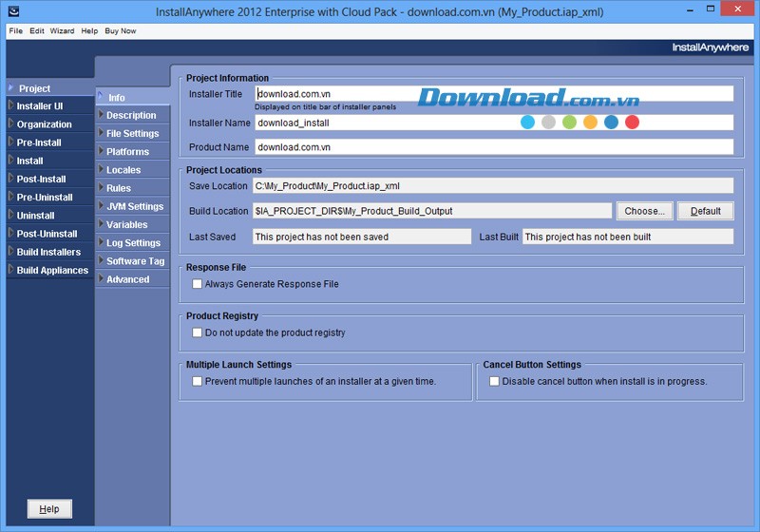Click the Choose... button for Build Location
Screen dimensions: 760x532
[x=645, y=211]
